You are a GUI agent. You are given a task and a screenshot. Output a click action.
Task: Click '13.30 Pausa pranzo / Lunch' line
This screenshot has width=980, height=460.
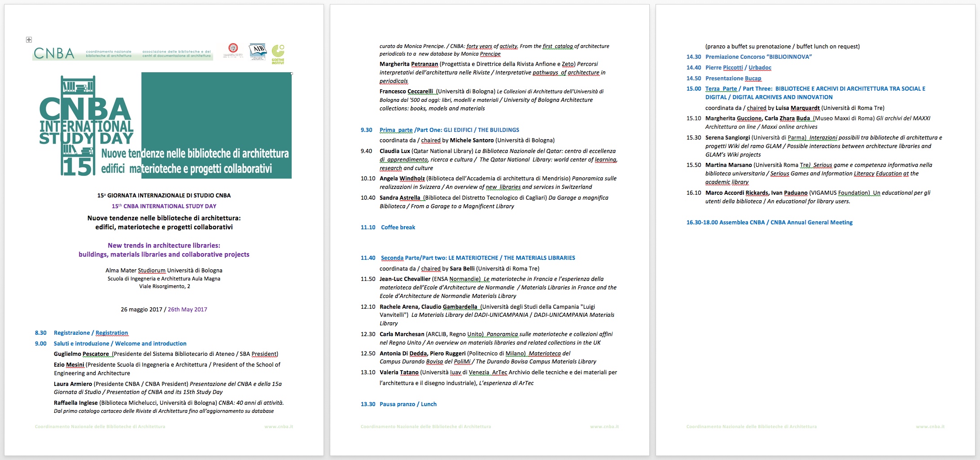click(x=398, y=404)
